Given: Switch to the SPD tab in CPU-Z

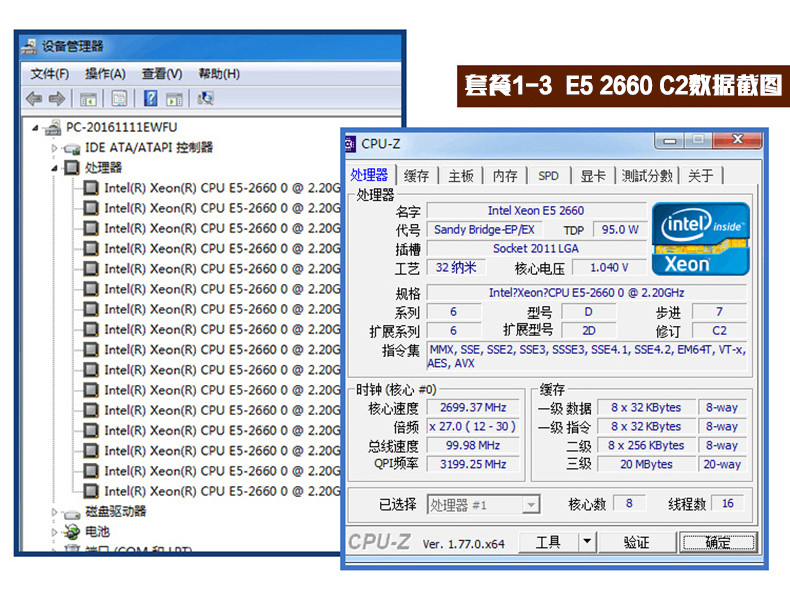Looking at the screenshot, I should click(x=548, y=176).
